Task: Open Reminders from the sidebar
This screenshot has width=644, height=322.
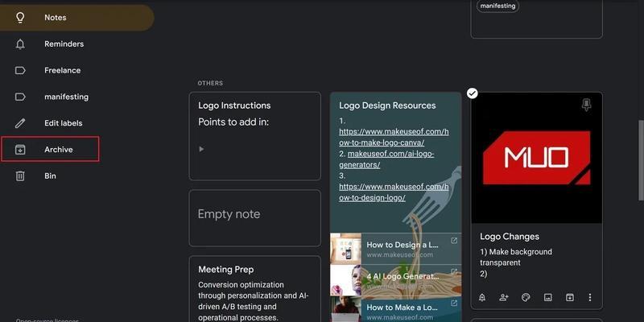Action: [64, 44]
